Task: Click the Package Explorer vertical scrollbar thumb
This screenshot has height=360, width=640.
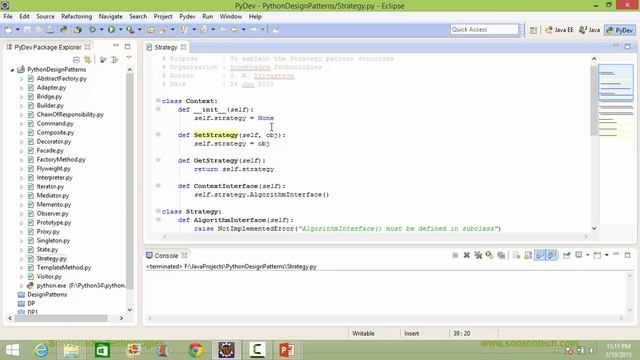Action: [x=129, y=181]
